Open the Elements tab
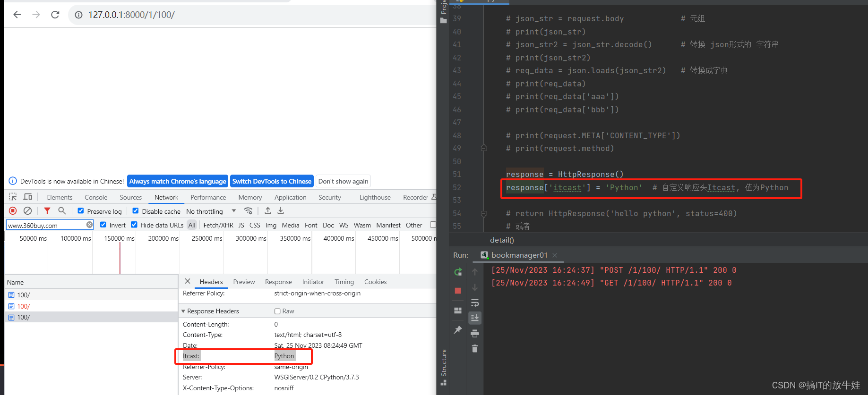The width and height of the screenshot is (868, 395). [60, 197]
